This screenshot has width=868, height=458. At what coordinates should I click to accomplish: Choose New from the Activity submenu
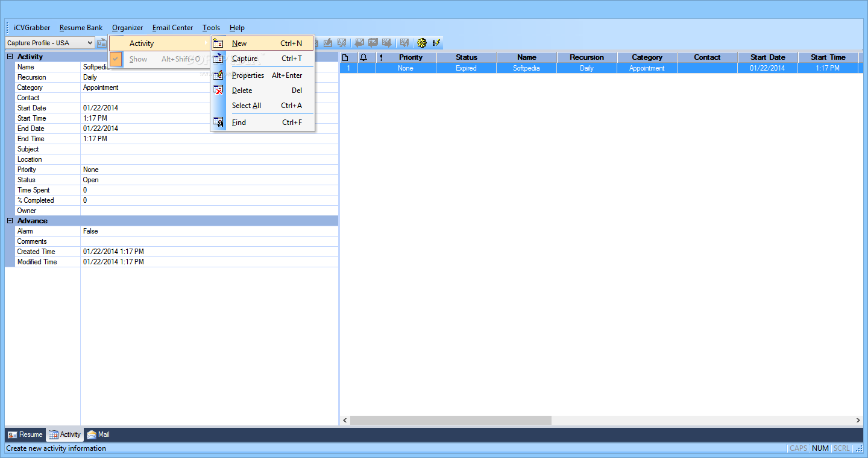[x=263, y=43]
